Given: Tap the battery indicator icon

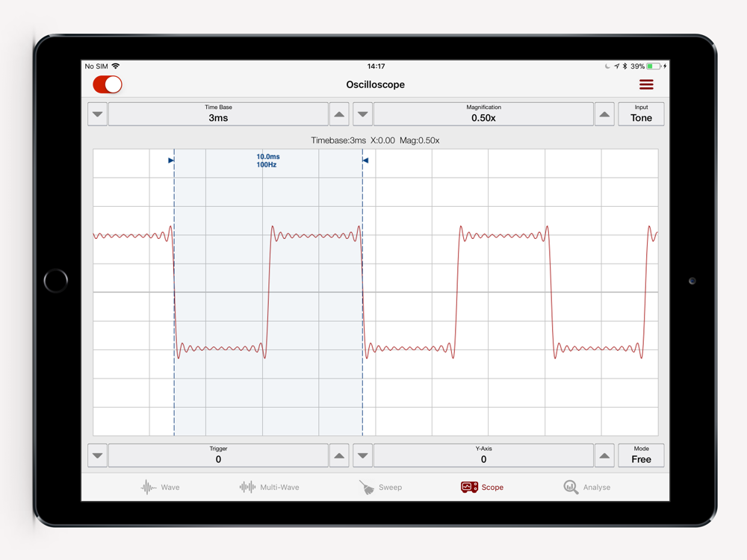Looking at the screenshot, I should coord(653,66).
